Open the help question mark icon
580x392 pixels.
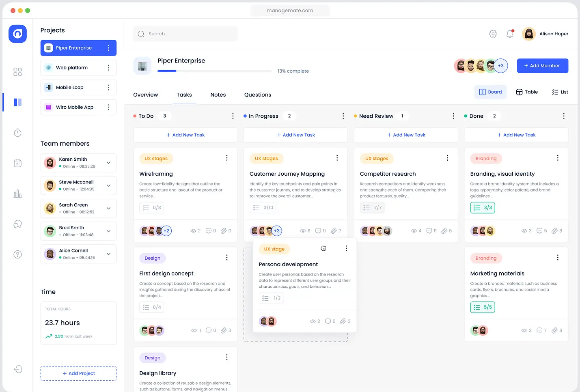17,254
